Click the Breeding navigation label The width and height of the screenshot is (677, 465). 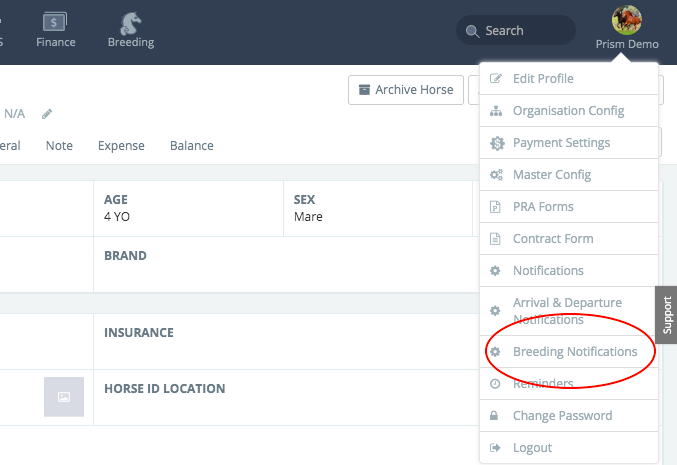[x=131, y=42]
